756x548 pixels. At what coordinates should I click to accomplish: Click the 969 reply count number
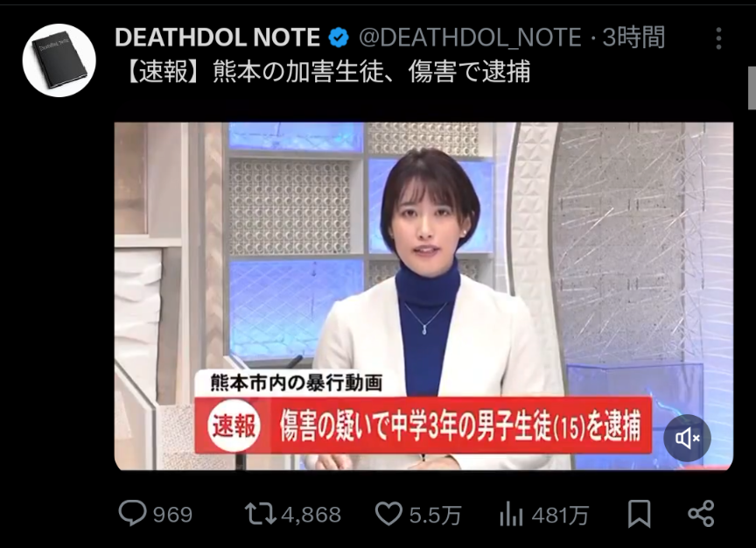172,515
